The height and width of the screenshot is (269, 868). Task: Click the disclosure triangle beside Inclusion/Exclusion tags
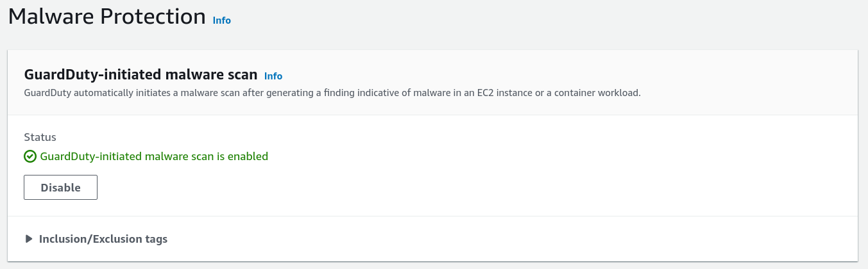click(x=29, y=239)
